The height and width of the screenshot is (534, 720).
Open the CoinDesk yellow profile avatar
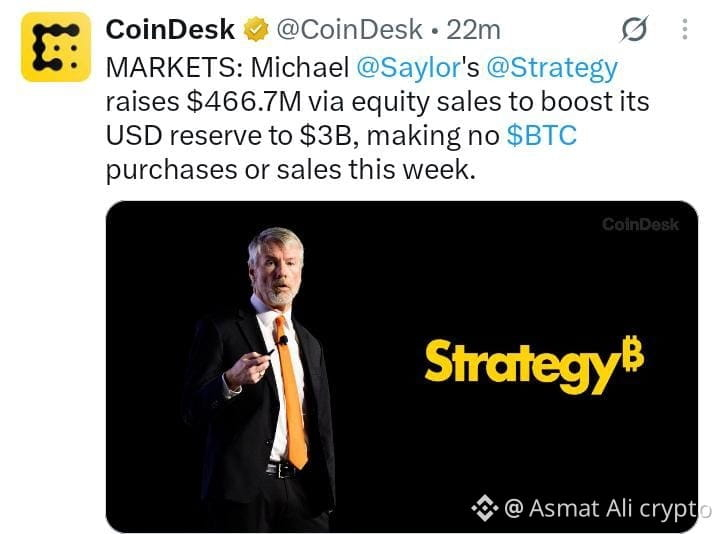pyautogui.click(x=56, y=47)
